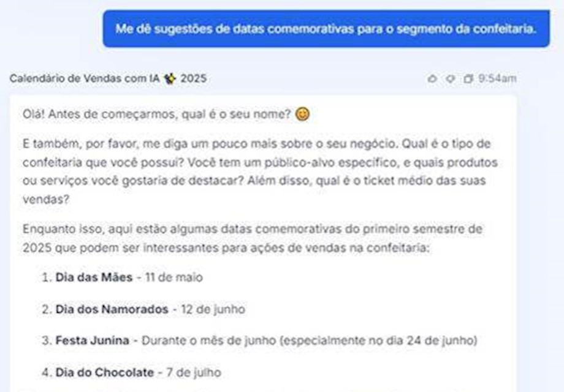Select the blue user message bubble
The height and width of the screenshot is (392, 564).
pyautogui.click(x=326, y=28)
